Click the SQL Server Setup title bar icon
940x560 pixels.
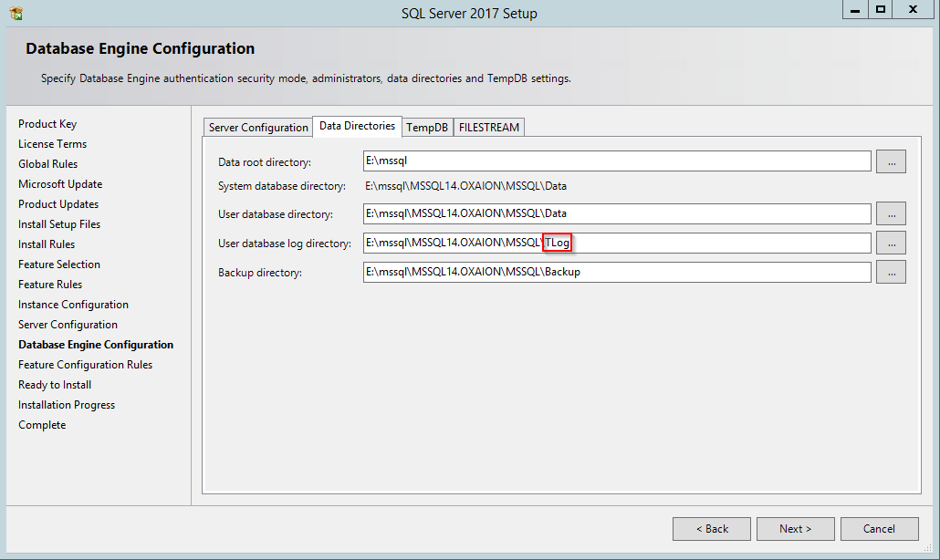click(x=16, y=13)
